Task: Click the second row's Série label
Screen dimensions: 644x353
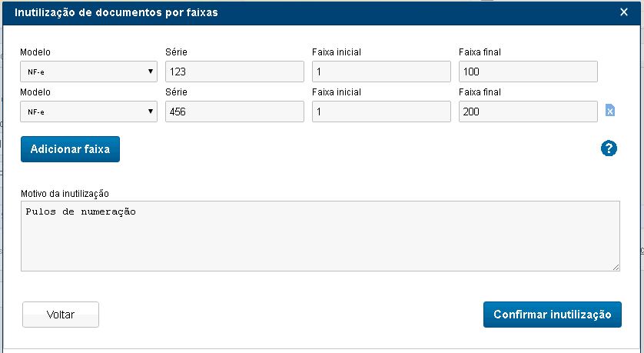Action: (x=176, y=92)
